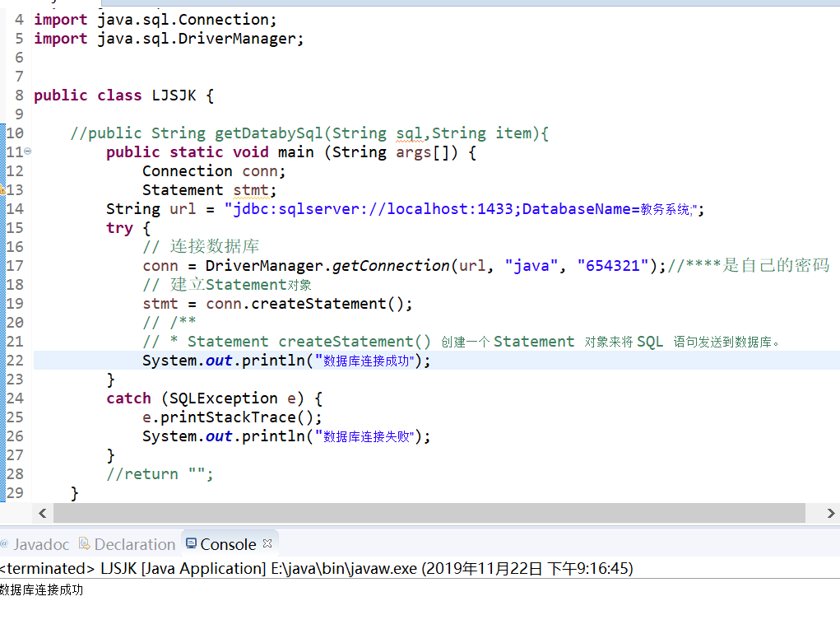The width and height of the screenshot is (840, 629).
Task: Click the Console tab's console icon
Action: point(190,543)
